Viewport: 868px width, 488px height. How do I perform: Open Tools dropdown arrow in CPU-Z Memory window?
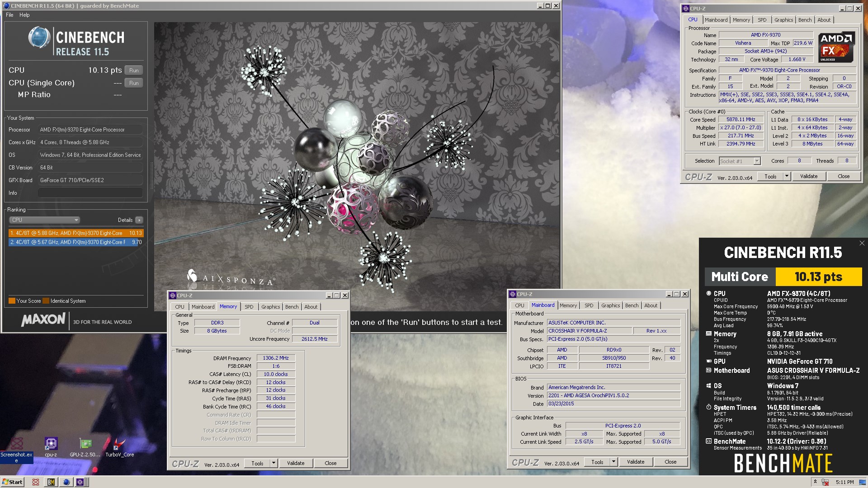coord(274,463)
